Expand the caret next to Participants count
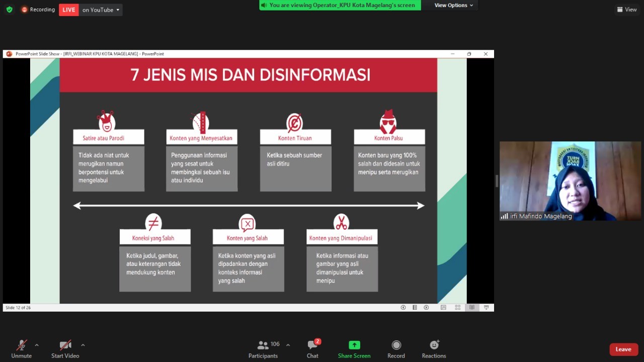The width and height of the screenshot is (644, 362). [x=288, y=345]
